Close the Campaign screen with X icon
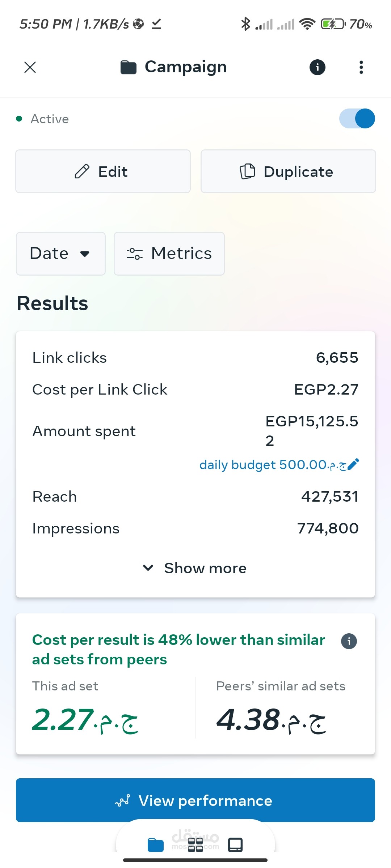Viewport: 391px width, 868px height. coord(30,67)
